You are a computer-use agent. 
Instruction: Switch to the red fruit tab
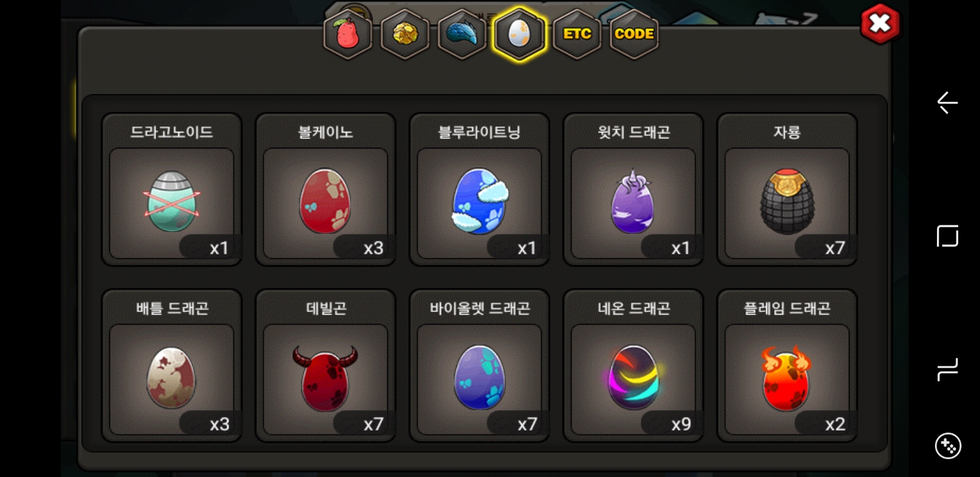click(348, 34)
